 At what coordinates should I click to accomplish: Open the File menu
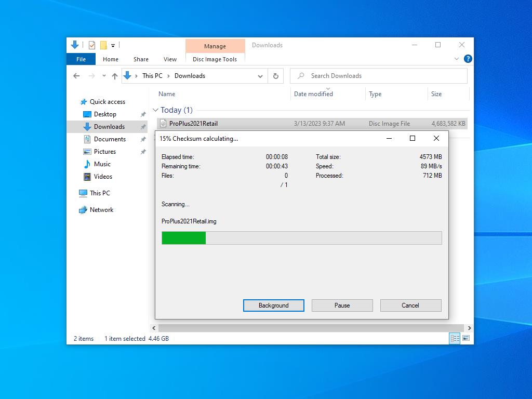[x=81, y=59]
